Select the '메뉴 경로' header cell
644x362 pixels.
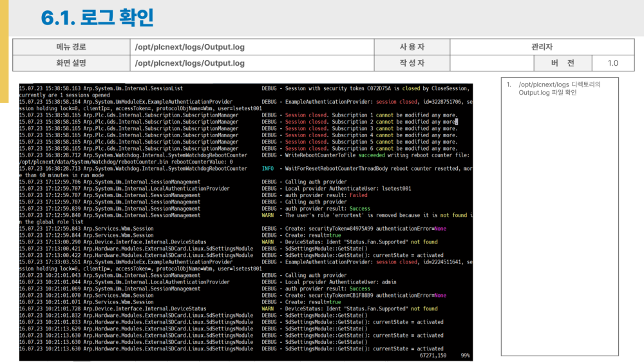tap(71, 47)
